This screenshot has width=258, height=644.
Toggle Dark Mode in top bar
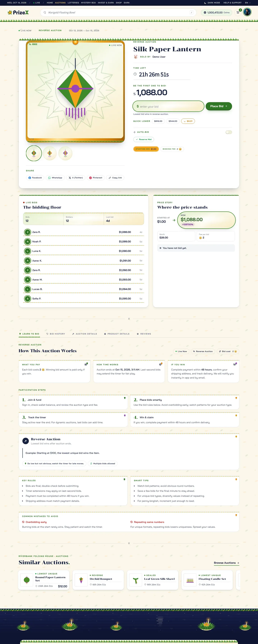tap(212, 3)
